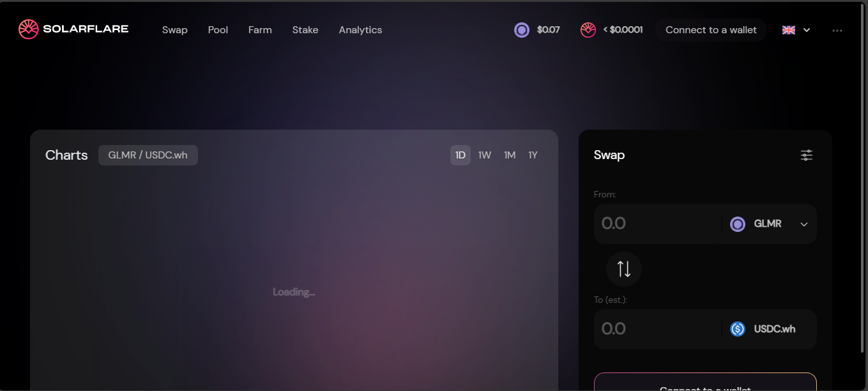Go to the Pool page
The height and width of the screenshot is (391, 868).
coord(218,30)
